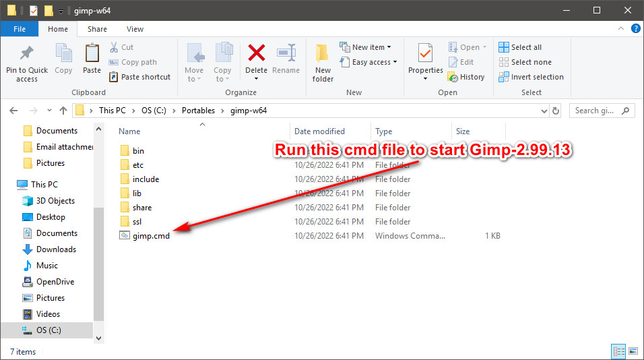Click Select all button
Screen dimensions: 644x360
[x=520, y=47]
